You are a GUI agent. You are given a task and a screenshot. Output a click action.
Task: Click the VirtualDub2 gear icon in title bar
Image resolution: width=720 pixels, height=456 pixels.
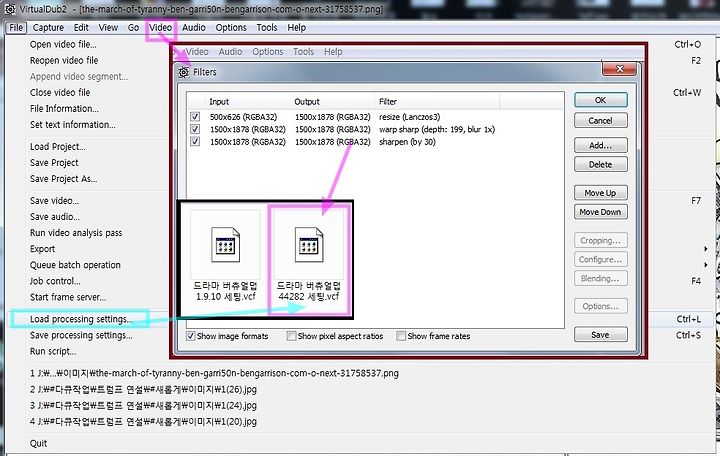click(x=9, y=9)
